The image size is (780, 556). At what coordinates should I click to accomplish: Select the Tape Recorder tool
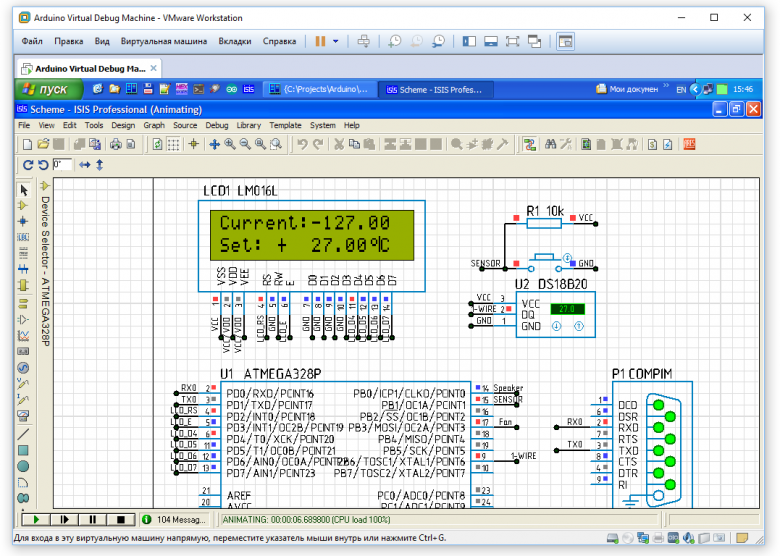pos(23,351)
